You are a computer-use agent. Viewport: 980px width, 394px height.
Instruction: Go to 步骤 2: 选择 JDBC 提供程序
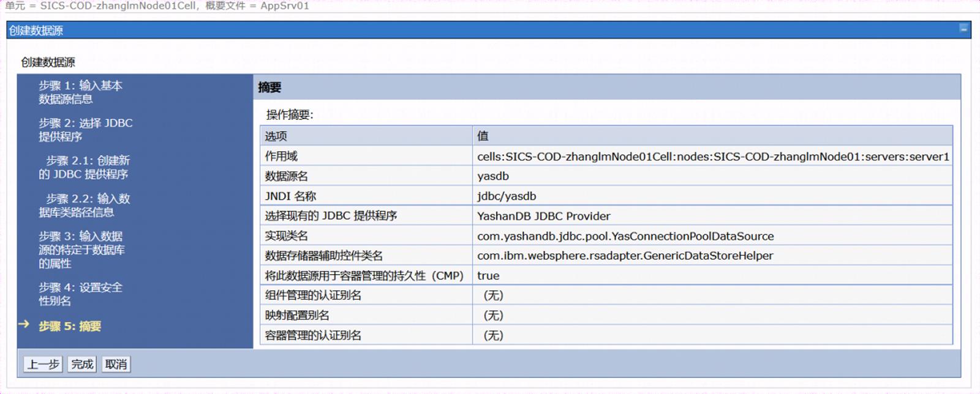[x=85, y=130]
